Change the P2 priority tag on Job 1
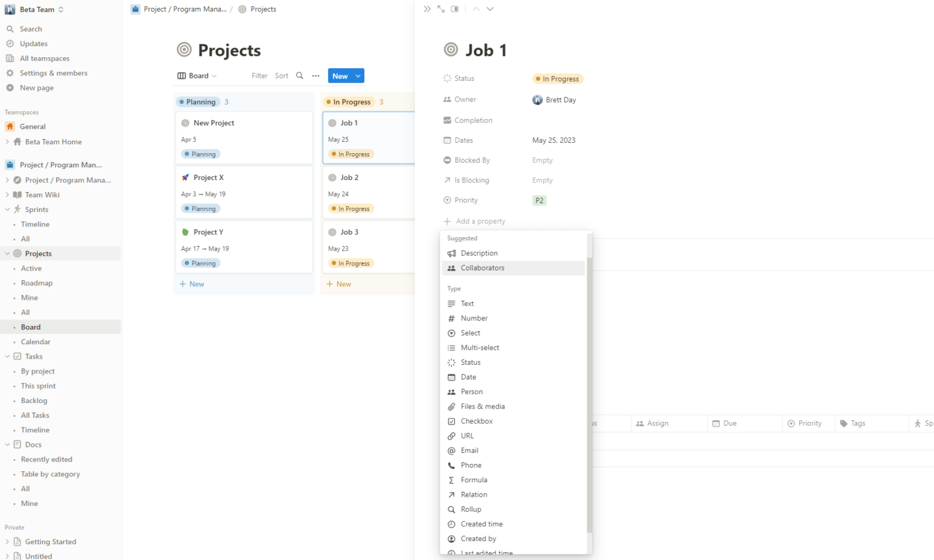Viewport: 934px width, 560px height. click(x=539, y=200)
